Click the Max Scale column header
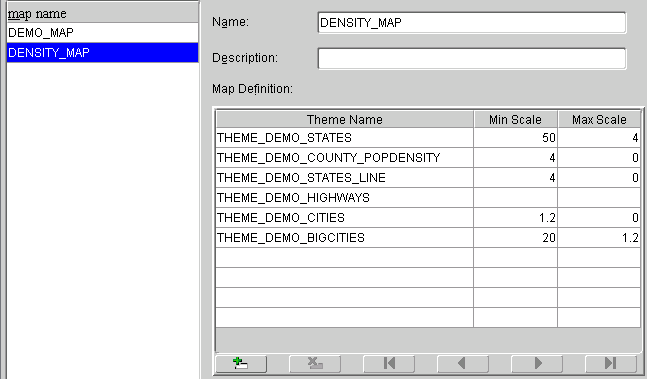The image size is (647, 379). [599, 120]
